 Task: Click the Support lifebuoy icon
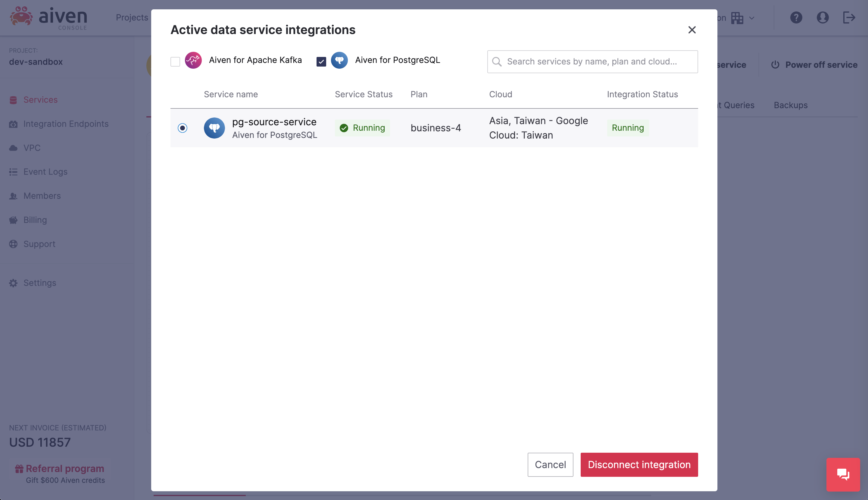(x=13, y=244)
